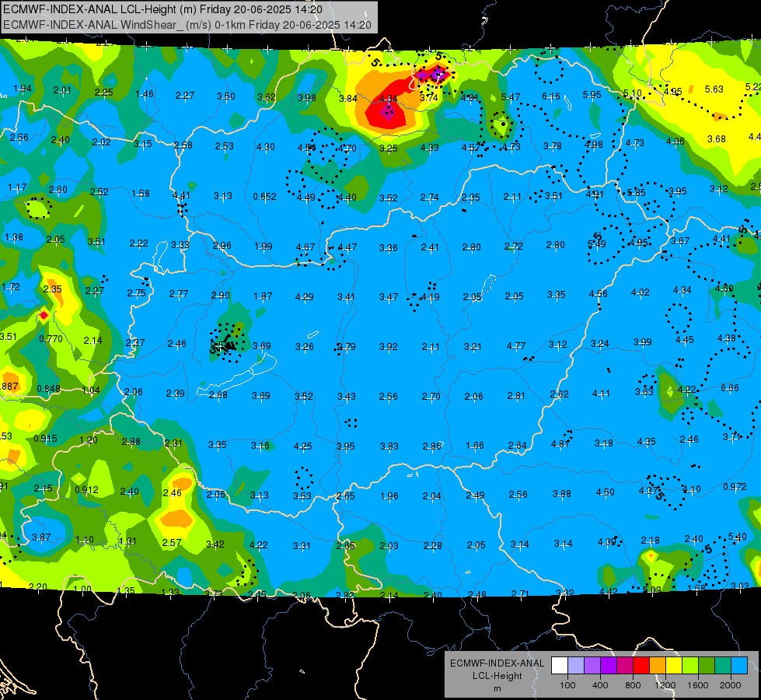Click the wind shear value 0.915
The width and height of the screenshot is (761, 700).
(45, 439)
